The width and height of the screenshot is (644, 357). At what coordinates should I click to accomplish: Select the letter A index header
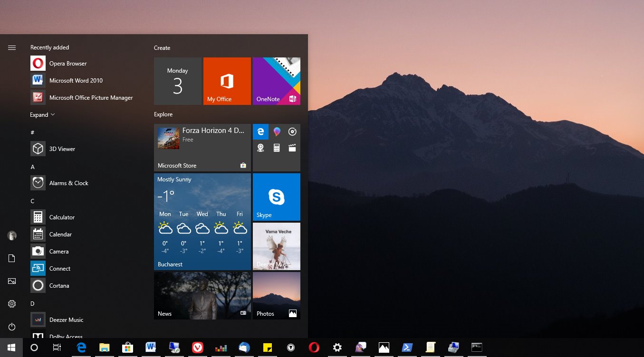[33, 167]
